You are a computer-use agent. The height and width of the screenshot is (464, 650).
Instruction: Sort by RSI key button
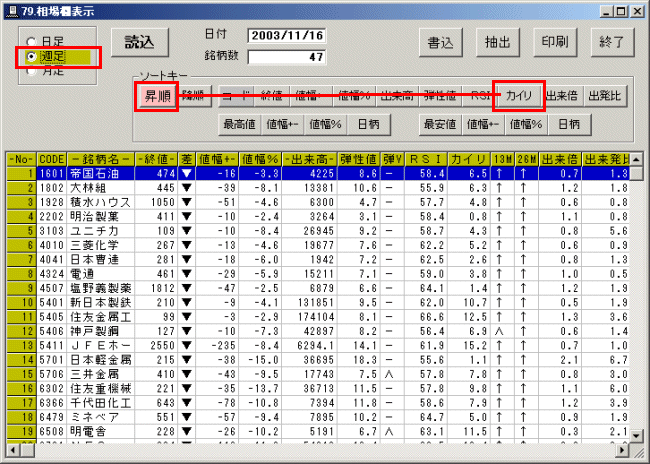(480, 96)
